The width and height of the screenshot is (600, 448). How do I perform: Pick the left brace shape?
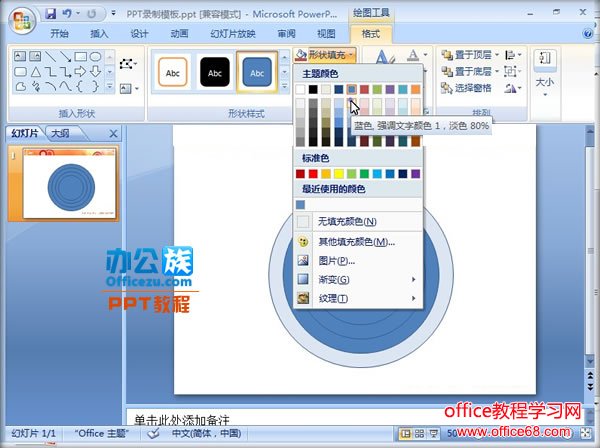(x=80, y=86)
